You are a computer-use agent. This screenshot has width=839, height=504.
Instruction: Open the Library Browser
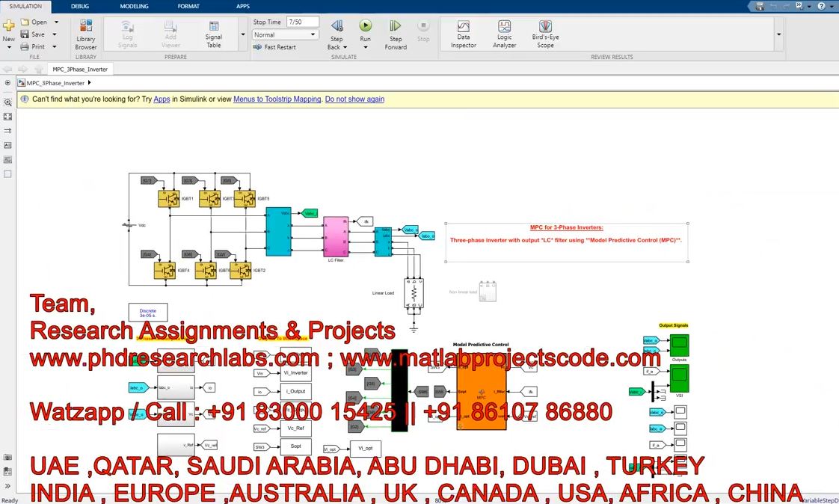pyautogui.click(x=86, y=34)
